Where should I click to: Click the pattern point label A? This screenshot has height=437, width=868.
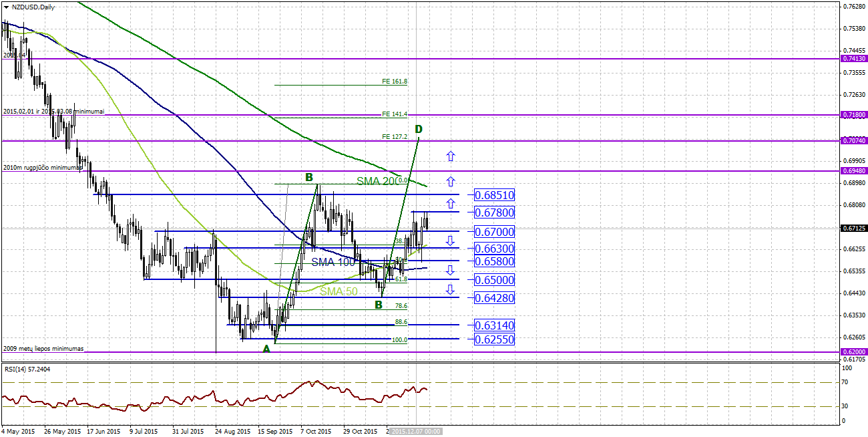266,348
